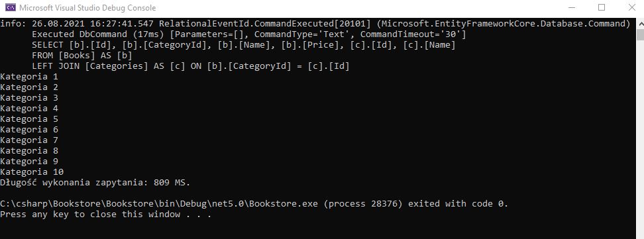Close the Debug Console window
Image resolution: width=644 pixels, height=239 pixels.
coord(631,7)
